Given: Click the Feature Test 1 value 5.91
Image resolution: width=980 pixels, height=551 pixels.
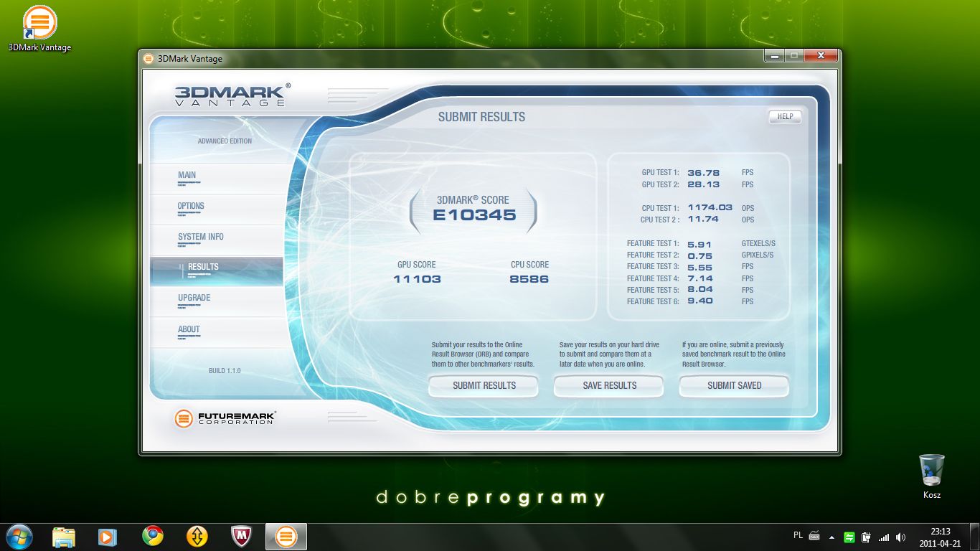Looking at the screenshot, I should point(699,244).
